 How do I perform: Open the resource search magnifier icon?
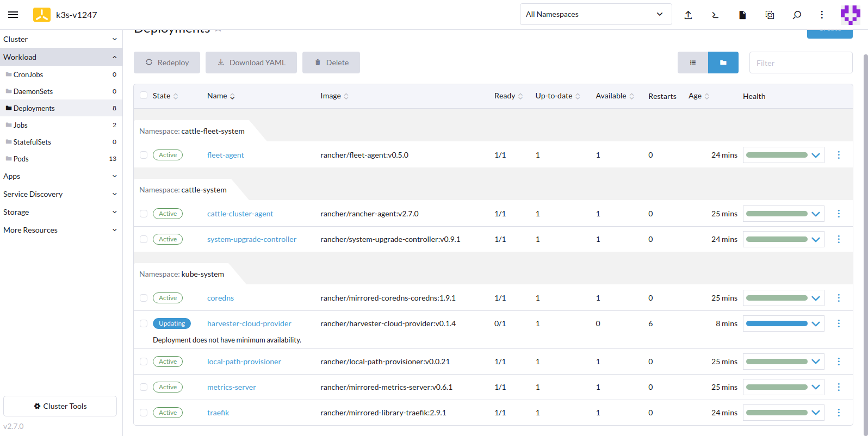coord(797,15)
